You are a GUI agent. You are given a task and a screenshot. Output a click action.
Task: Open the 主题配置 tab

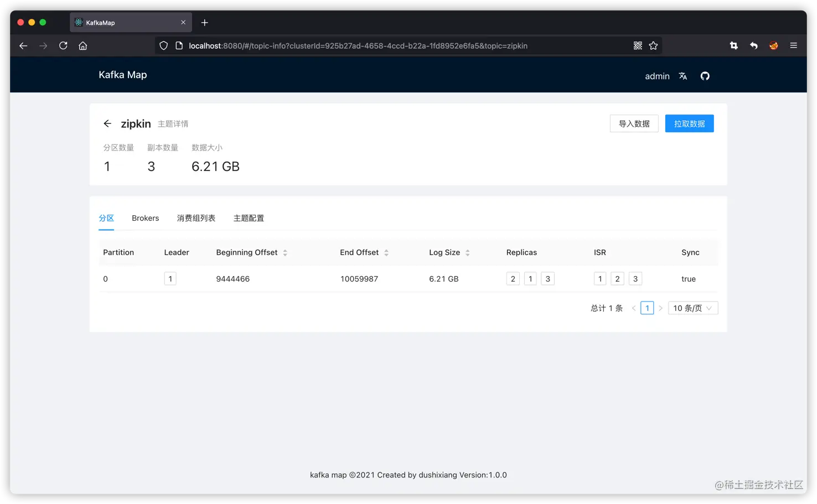tap(249, 218)
